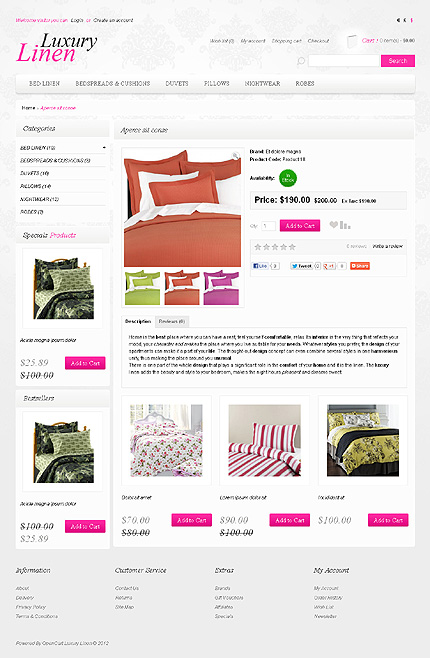
Task: Open the Nightwear menu item
Action: click(x=263, y=84)
